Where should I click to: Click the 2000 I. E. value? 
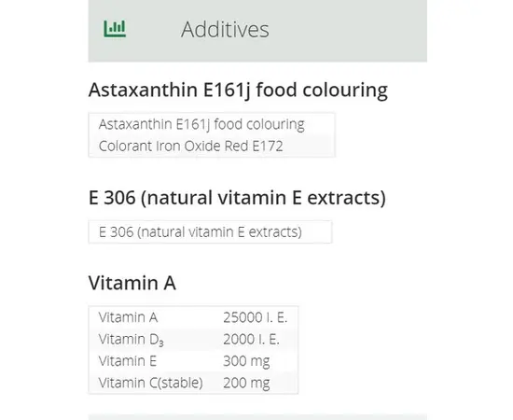(x=251, y=340)
